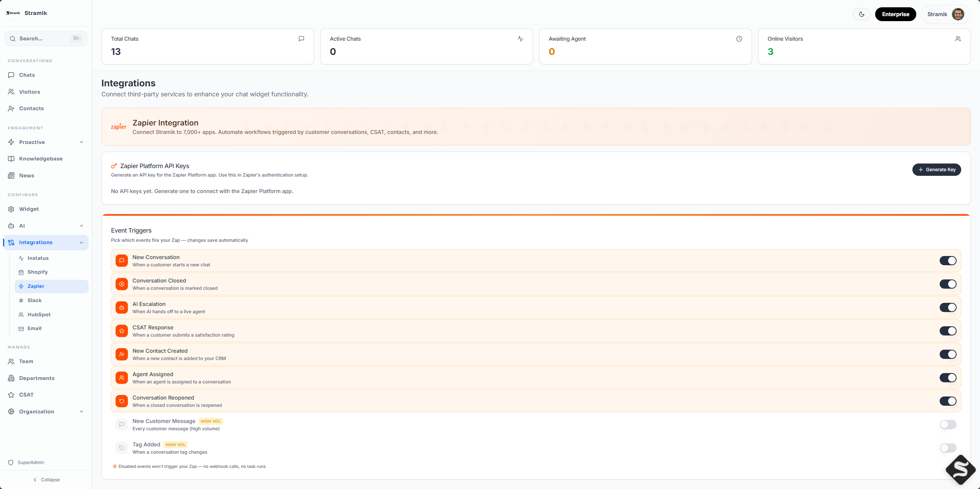980x489 pixels.
Task: Go to the Knowledgebase section
Action: tap(41, 159)
